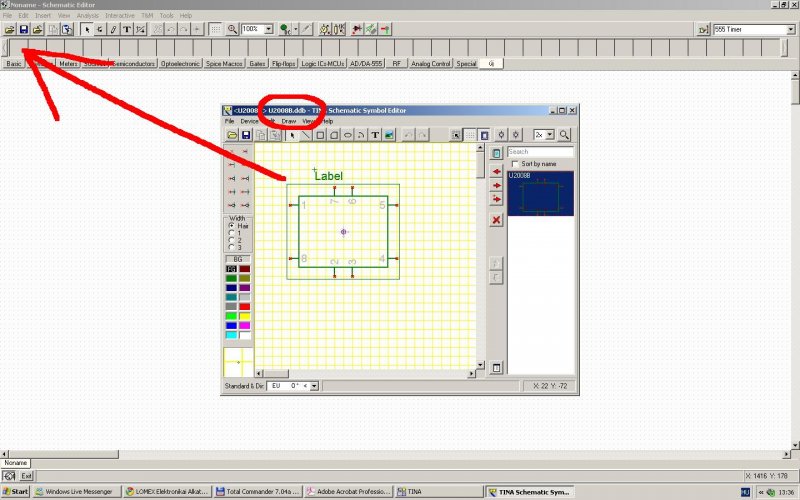Open the 100% zoom dropdown in Schematic Editor

[x=268, y=29]
